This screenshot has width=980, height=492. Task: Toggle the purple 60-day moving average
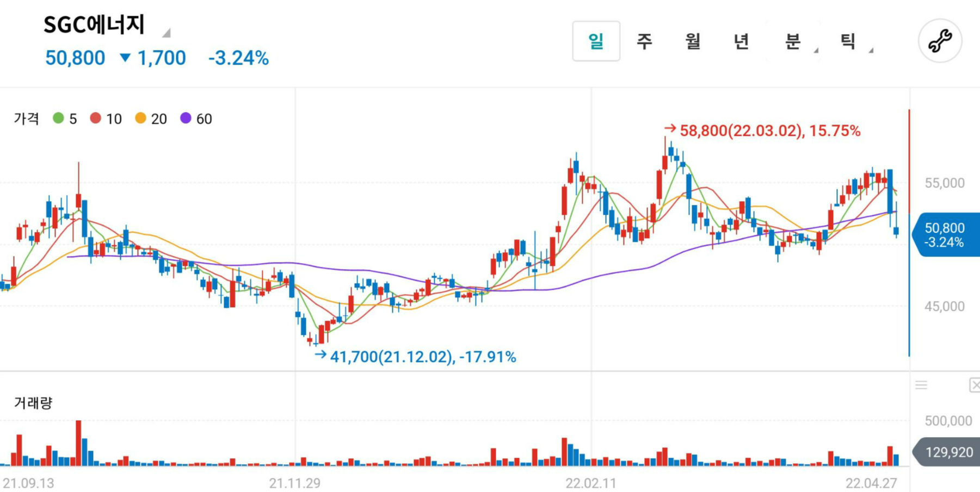point(196,119)
